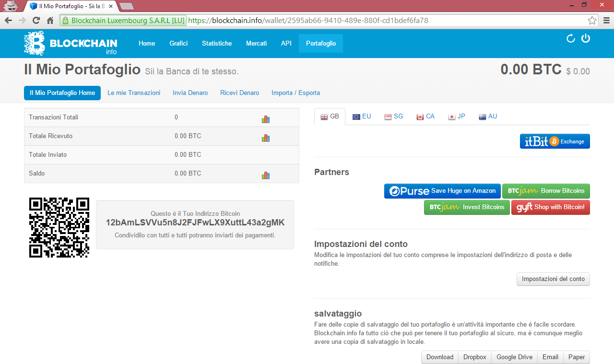Image resolution: width=614 pixels, height=364 pixels.
Task: Close the Il Mio Portafoglio browser tab
Action: [110, 6]
